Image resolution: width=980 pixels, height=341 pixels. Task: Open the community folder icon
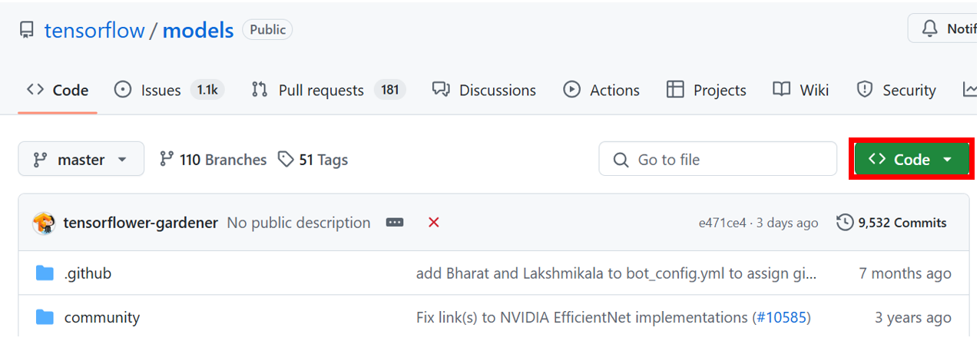click(45, 317)
